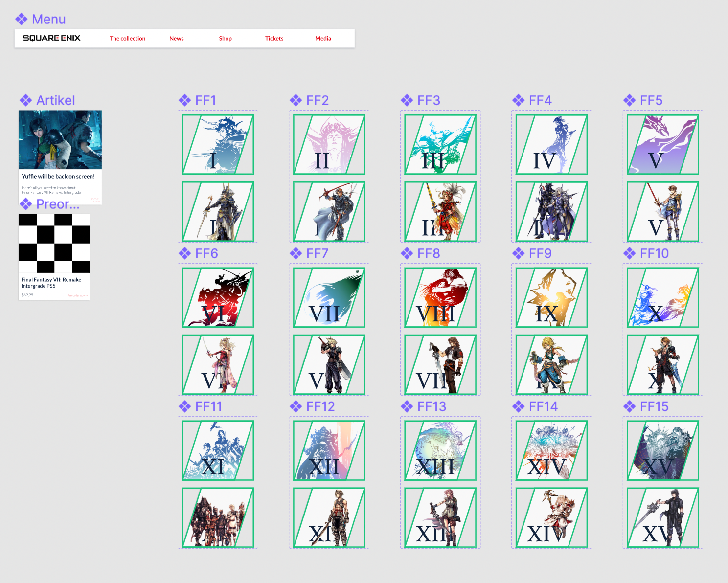Screen dimensions: 728x583
Task: Select the FF12 Vaan character variant
Action: click(329, 517)
